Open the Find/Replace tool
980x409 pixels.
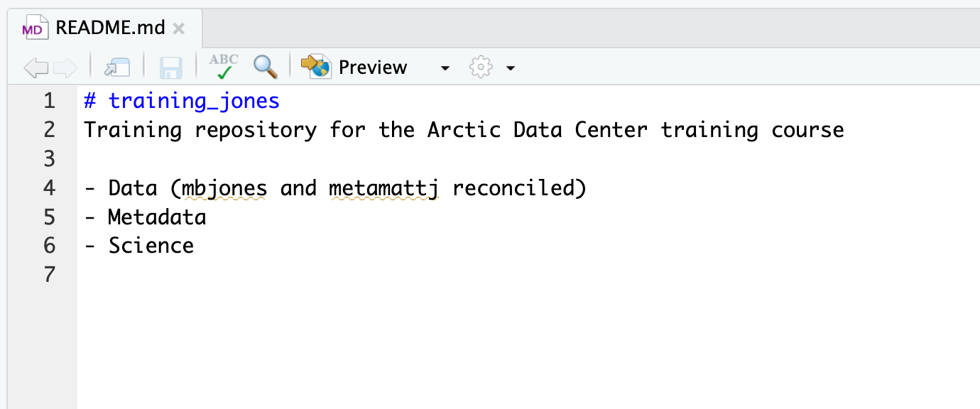point(265,67)
